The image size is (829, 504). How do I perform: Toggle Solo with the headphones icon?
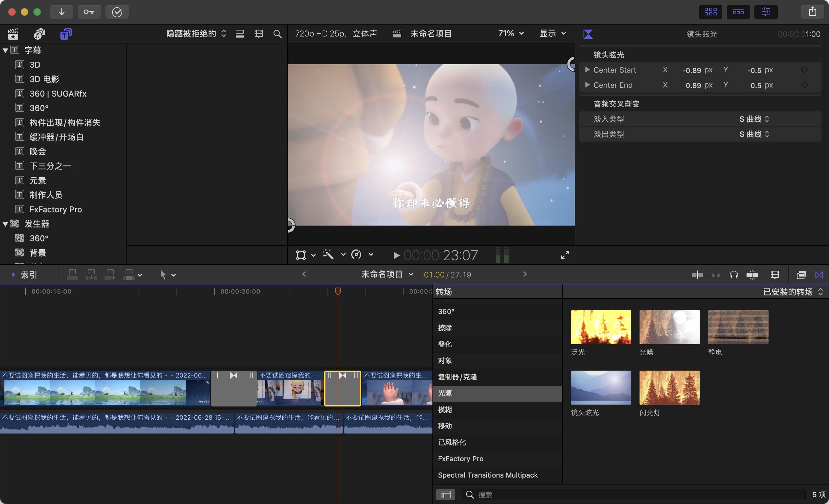point(734,275)
